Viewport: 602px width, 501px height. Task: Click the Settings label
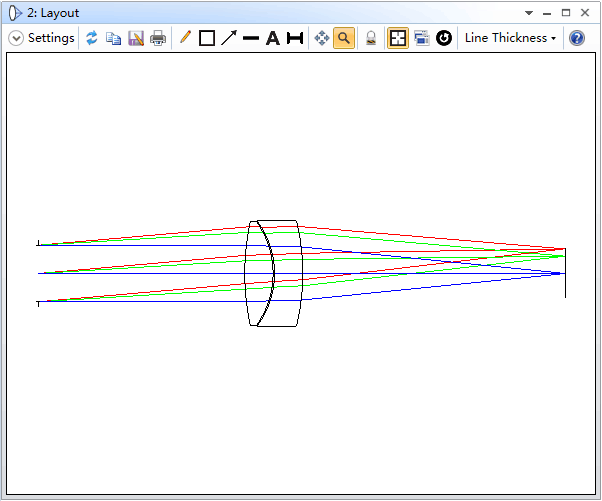click(51, 38)
